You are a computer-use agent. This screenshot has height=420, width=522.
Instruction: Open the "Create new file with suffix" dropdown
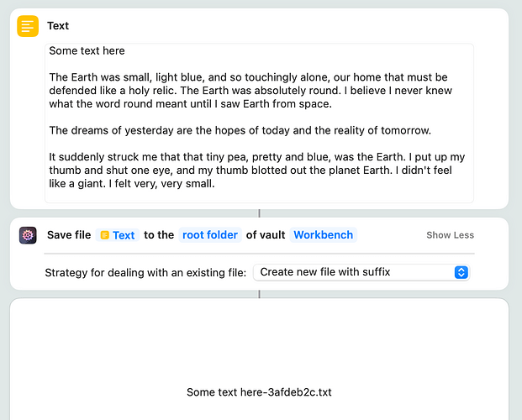(360, 272)
